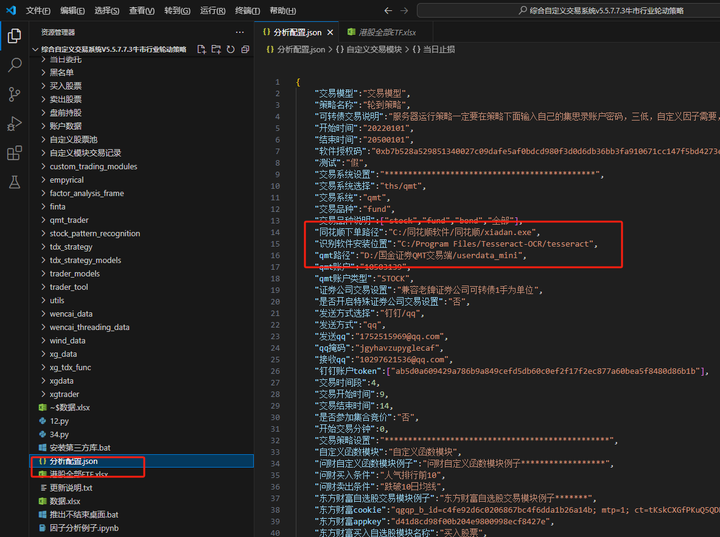Open the Explorer view in activity bar
720x537 pixels.
click(14, 35)
